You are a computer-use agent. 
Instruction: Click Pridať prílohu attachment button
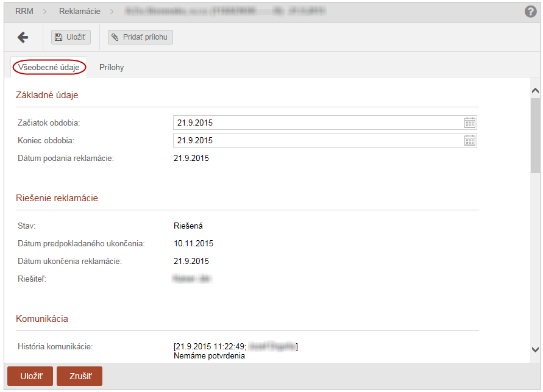tap(140, 37)
